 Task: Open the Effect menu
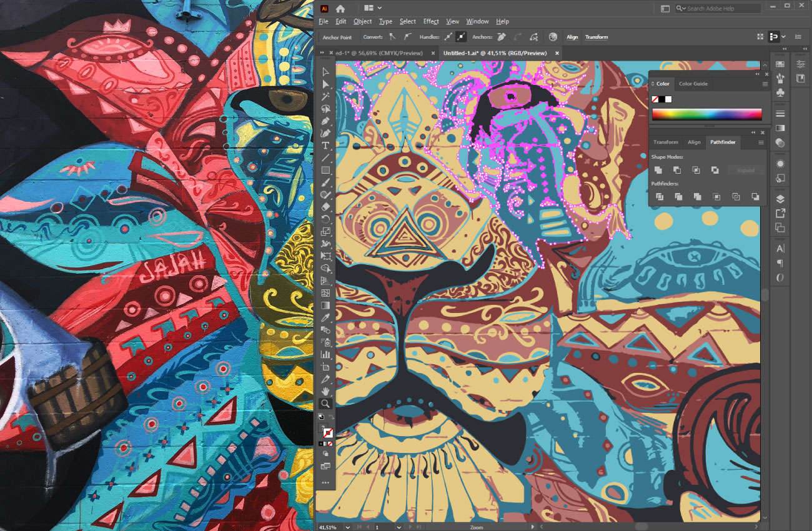[x=431, y=21]
